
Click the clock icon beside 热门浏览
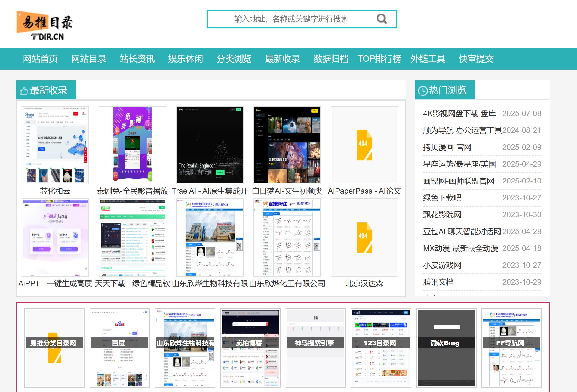(423, 91)
